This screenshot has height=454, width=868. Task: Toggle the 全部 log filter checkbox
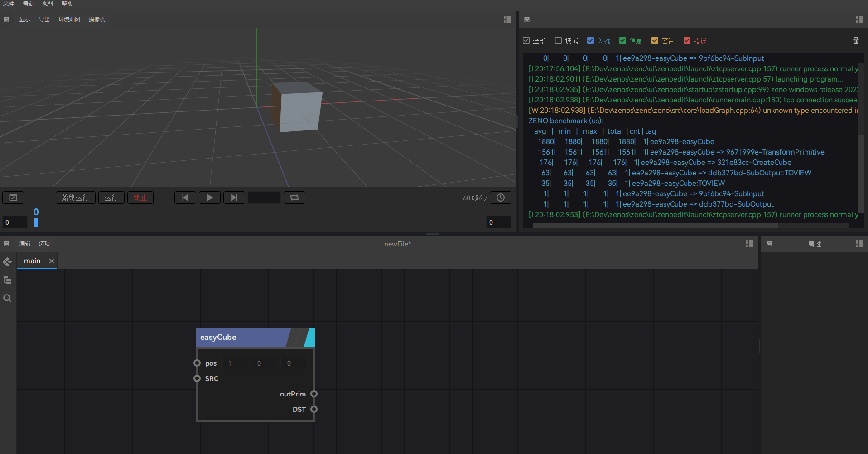pos(526,41)
